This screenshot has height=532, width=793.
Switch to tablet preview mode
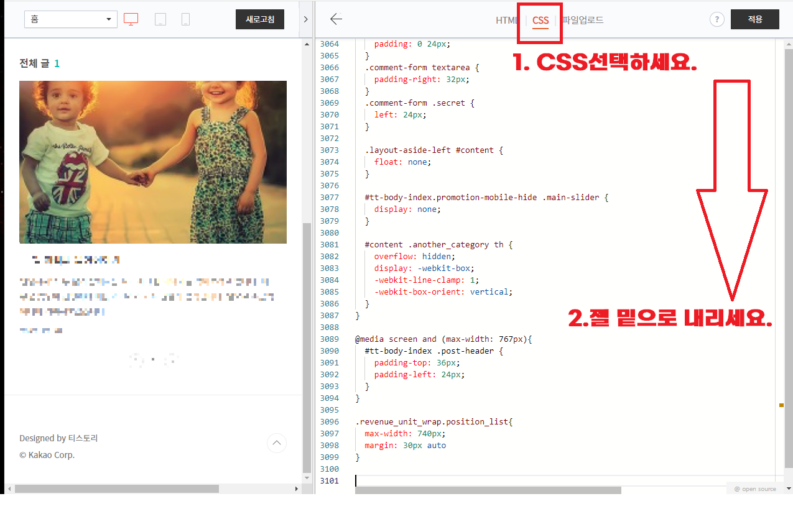point(160,19)
